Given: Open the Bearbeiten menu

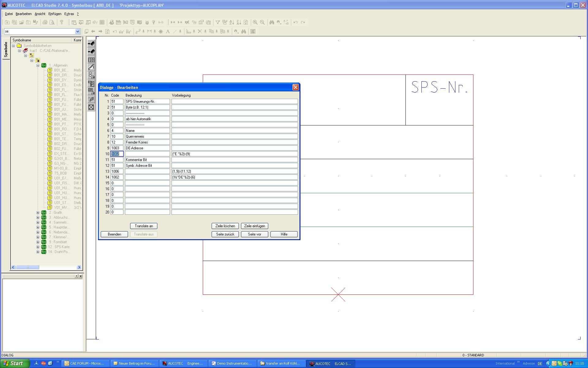Looking at the screenshot, I should coord(24,14).
